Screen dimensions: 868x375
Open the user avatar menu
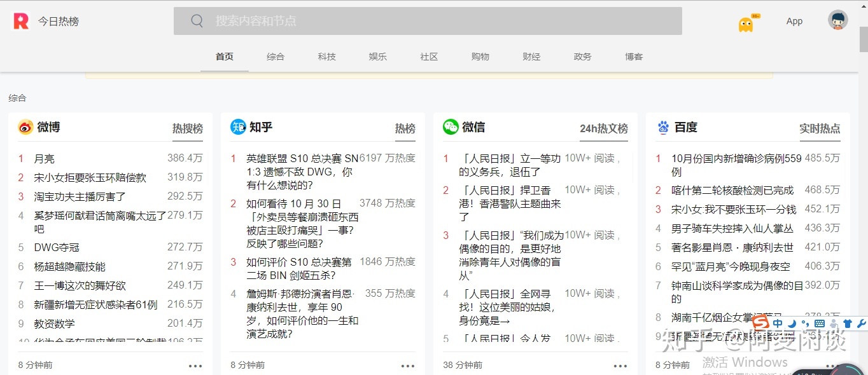[838, 20]
